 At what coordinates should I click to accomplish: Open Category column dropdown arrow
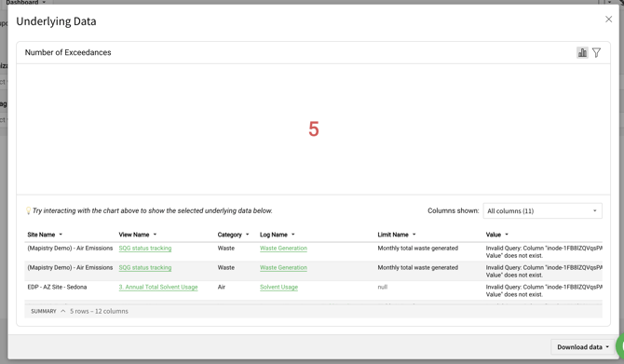coord(247,235)
